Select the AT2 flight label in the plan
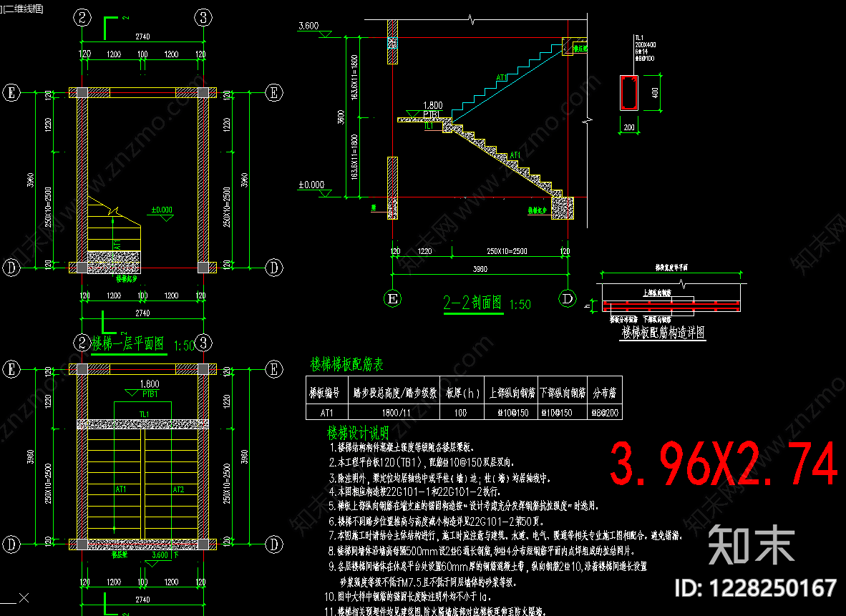The width and height of the screenshot is (846, 616). point(179,489)
